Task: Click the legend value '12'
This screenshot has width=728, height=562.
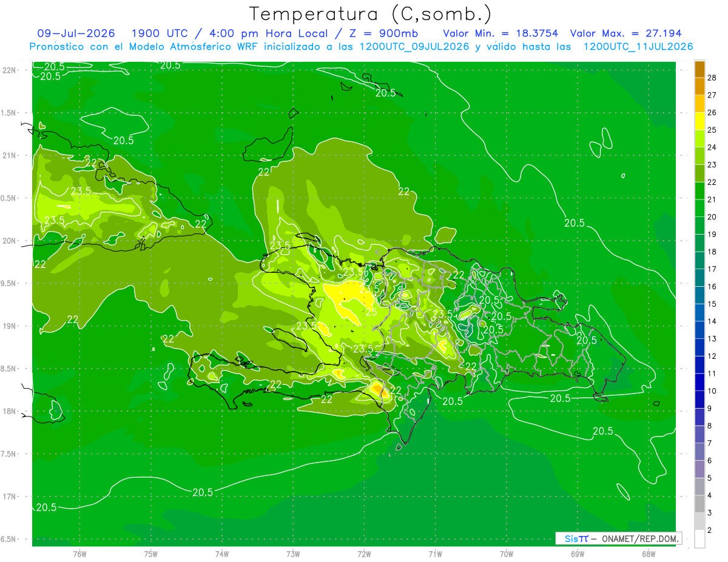Action: [x=712, y=356]
